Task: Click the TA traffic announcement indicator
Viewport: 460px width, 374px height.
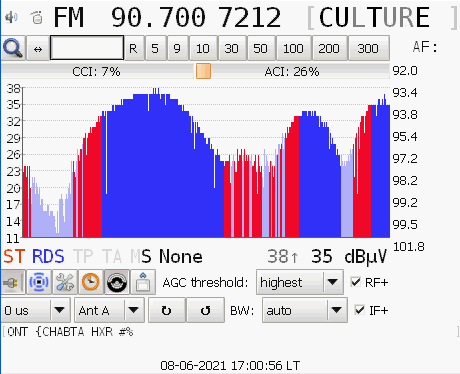Action: pyautogui.click(x=111, y=257)
